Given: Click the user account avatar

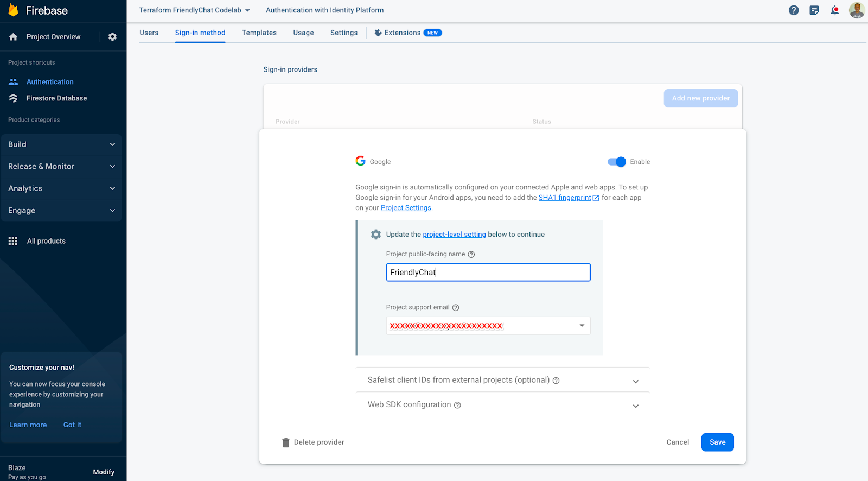Looking at the screenshot, I should click(857, 10).
